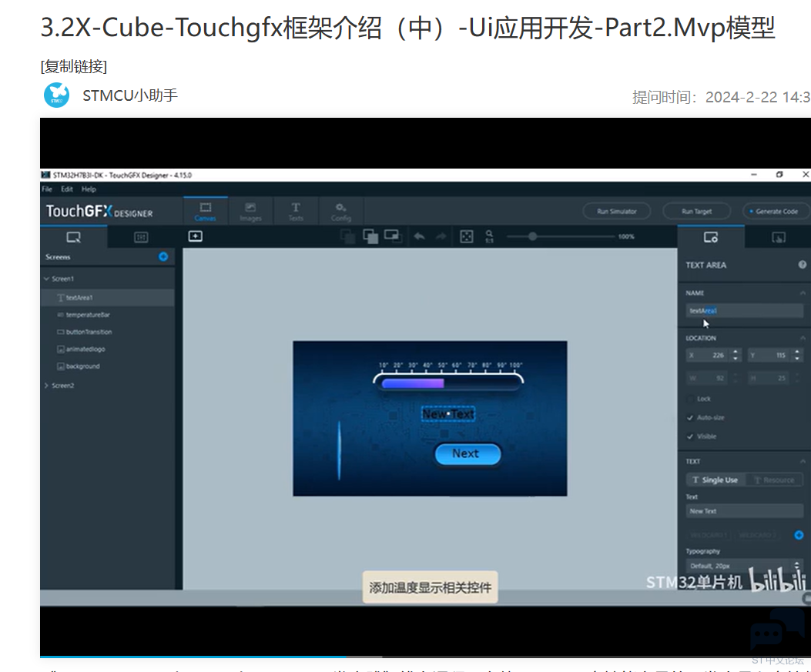Enable the Lock checkbox

click(690, 399)
